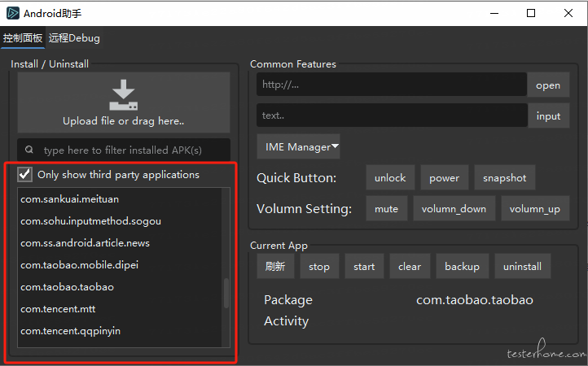
Task: Focus the http:// URL input field
Action: 392,85
